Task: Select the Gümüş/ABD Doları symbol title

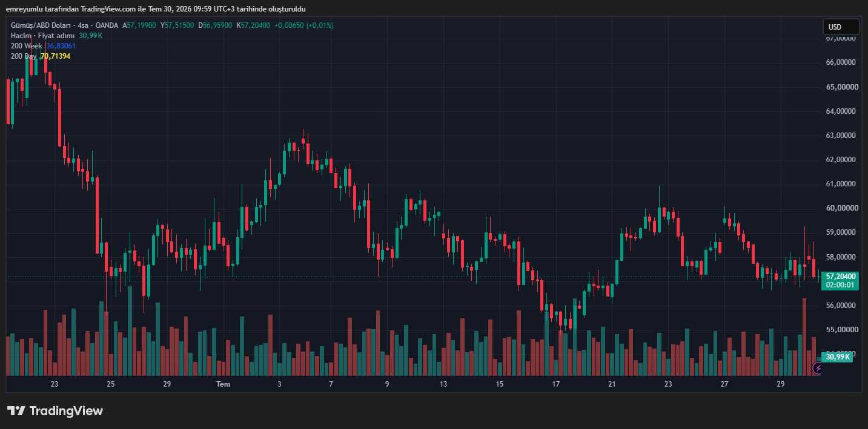Action: tap(41, 25)
